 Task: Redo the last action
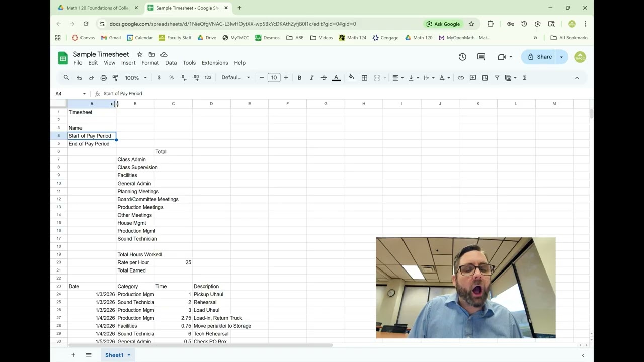click(91, 78)
